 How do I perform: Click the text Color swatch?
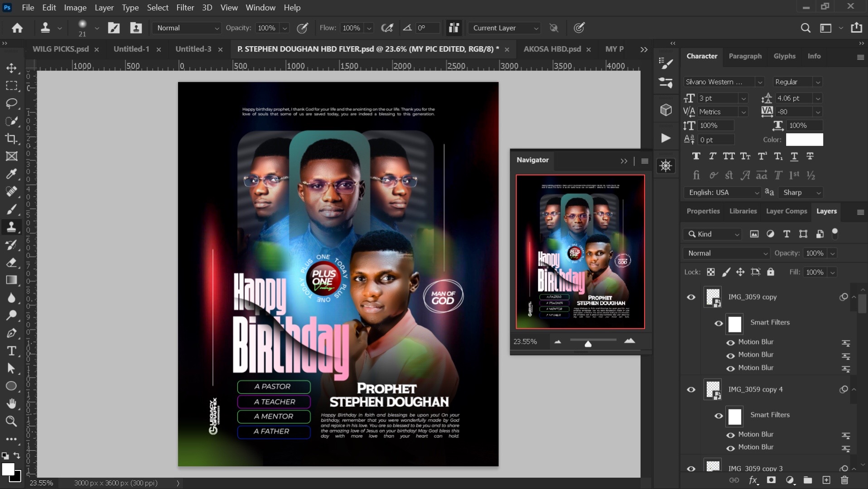click(804, 140)
